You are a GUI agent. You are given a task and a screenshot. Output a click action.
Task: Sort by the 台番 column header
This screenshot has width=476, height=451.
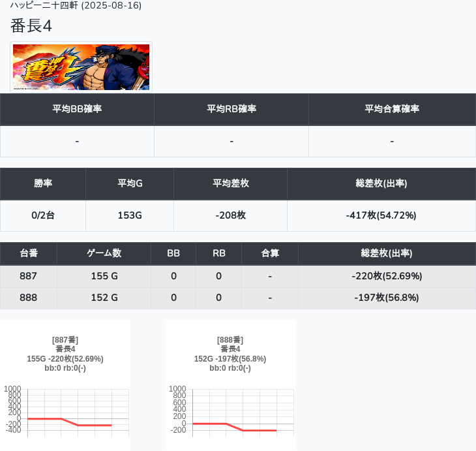[x=29, y=253]
